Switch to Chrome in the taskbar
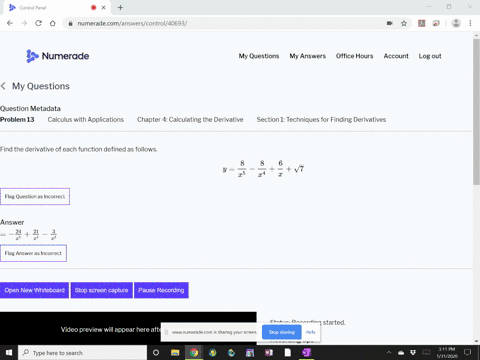480x360 pixels. pos(194,353)
